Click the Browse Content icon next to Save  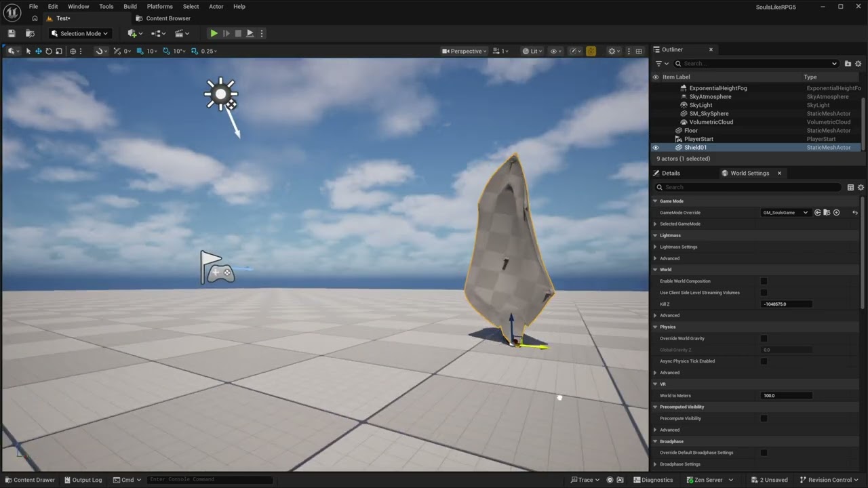30,33
